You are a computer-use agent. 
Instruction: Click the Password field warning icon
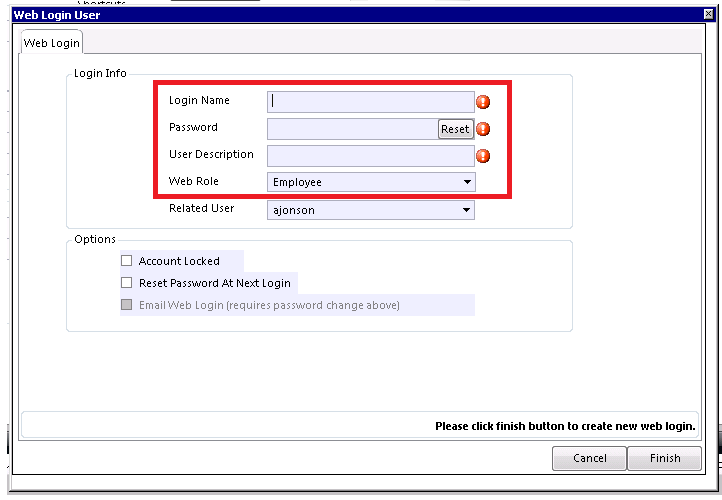click(x=483, y=129)
